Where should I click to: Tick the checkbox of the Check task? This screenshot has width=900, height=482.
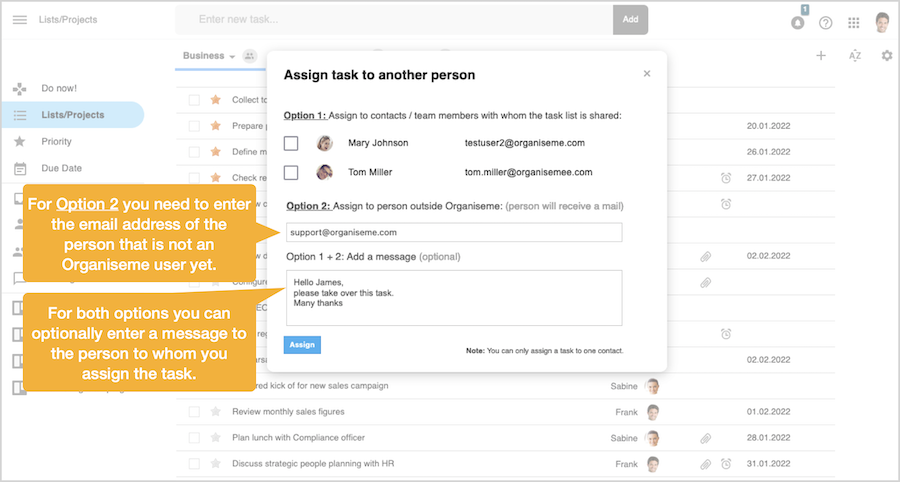[195, 178]
